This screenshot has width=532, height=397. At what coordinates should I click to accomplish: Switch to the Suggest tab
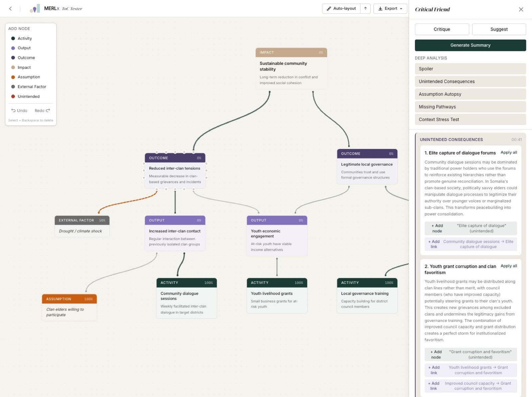click(x=499, y=29)
